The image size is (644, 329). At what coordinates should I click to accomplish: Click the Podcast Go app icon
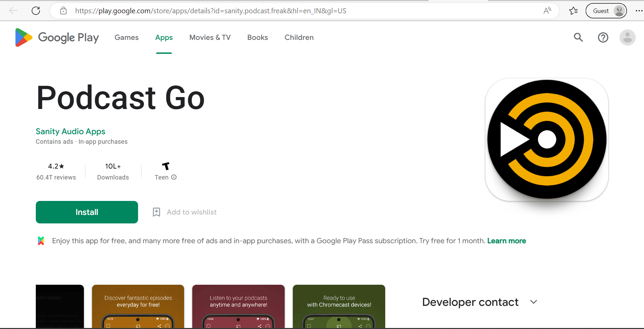[x=546, y=139]
